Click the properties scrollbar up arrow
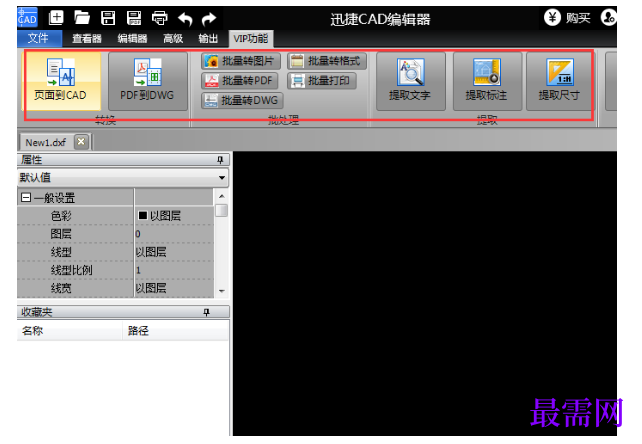642x444 pixels. [222, 196]
